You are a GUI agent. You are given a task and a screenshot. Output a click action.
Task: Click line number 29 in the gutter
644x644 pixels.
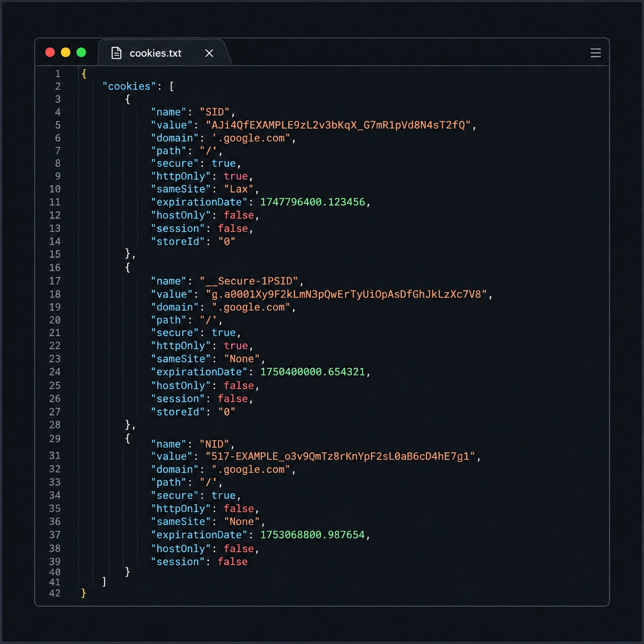point(55,439)
